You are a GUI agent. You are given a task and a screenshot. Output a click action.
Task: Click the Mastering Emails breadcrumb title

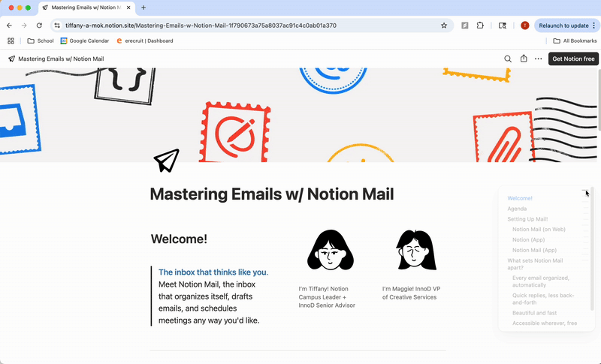point(56,59)
